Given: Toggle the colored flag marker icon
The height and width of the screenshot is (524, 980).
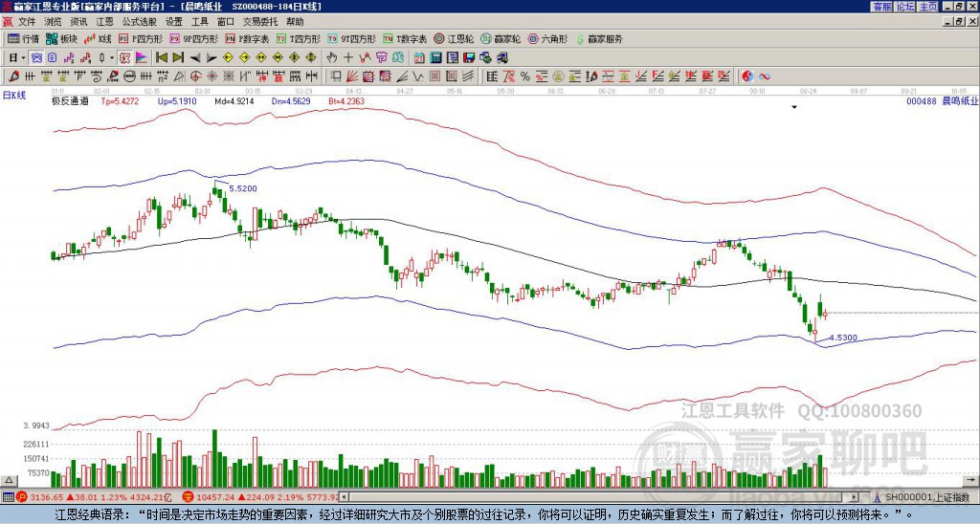Looking at the screenshot, I should point(142,58).
